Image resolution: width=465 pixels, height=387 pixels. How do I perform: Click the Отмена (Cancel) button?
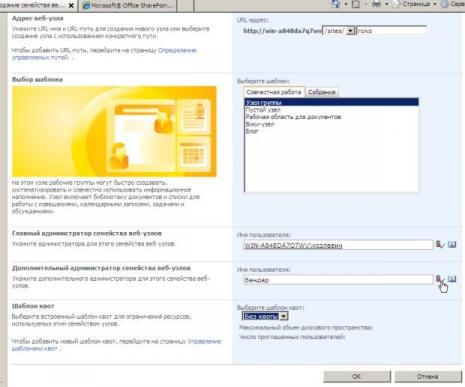point(428,376)
